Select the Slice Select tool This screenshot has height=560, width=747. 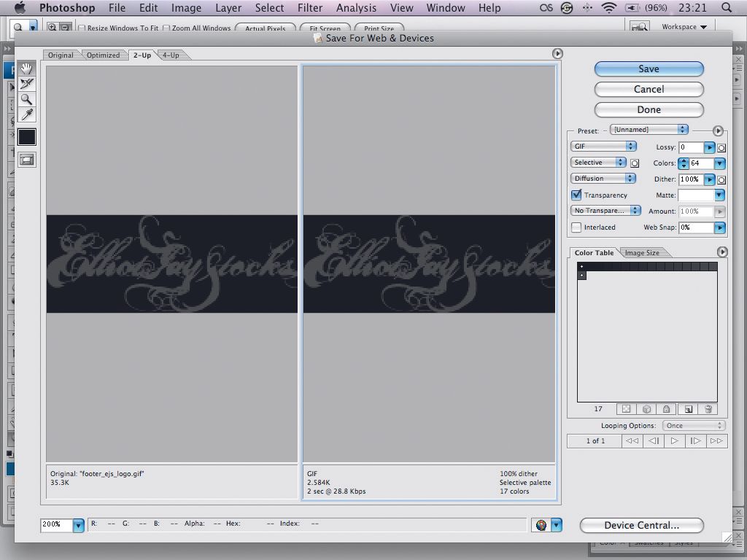[x=26, y=84]
